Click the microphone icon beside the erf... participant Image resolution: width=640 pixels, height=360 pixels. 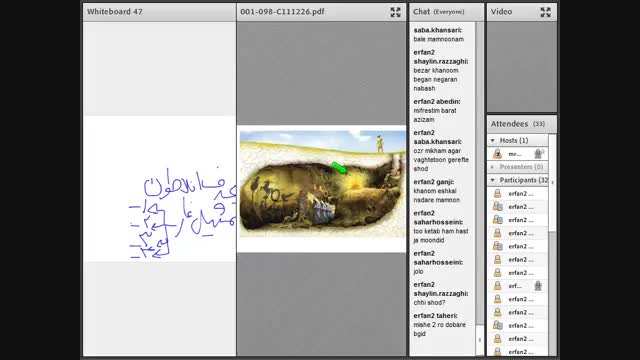coord(538,286)
